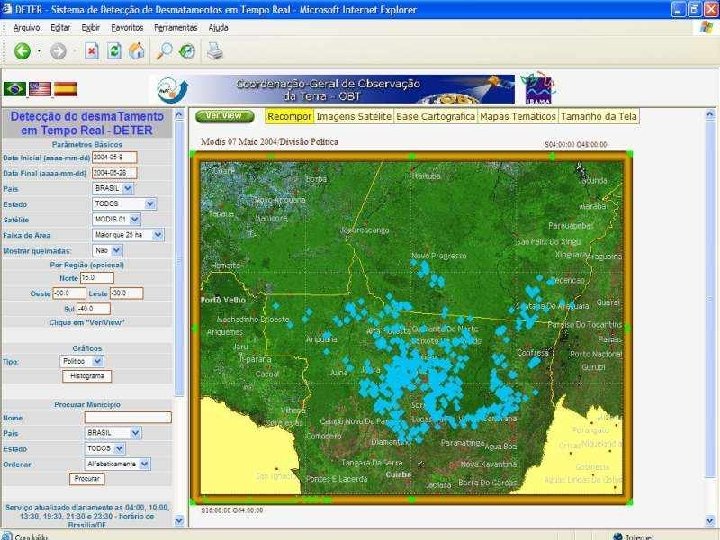Click the IBAMA logo in the banner
720x540 pixels.
point(538,89)
